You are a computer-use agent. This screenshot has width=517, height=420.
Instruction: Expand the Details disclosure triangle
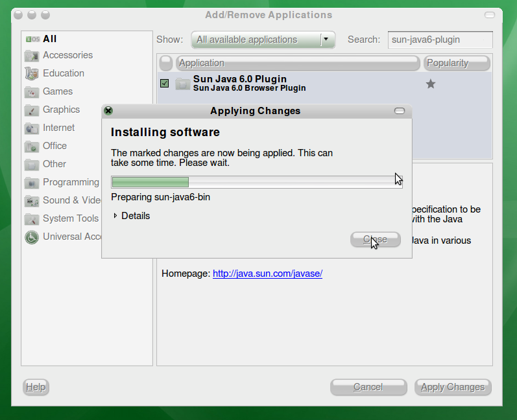click(115, 216)
